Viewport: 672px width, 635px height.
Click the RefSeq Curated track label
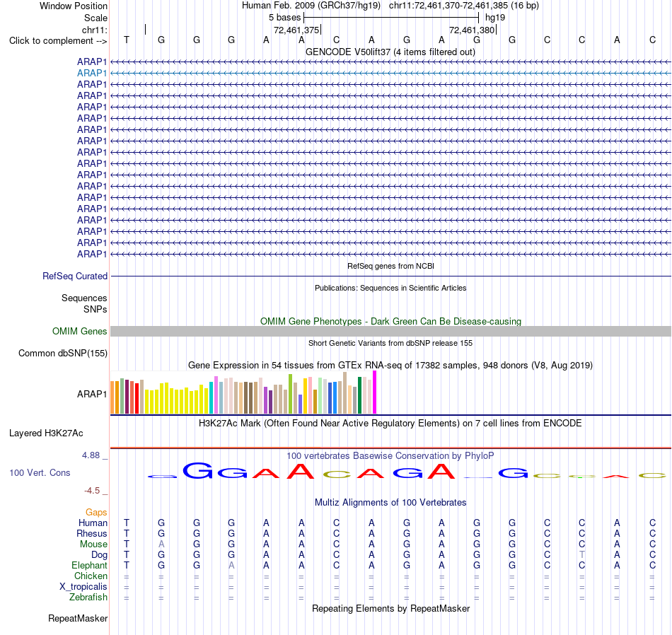click(x=75, y=276)
